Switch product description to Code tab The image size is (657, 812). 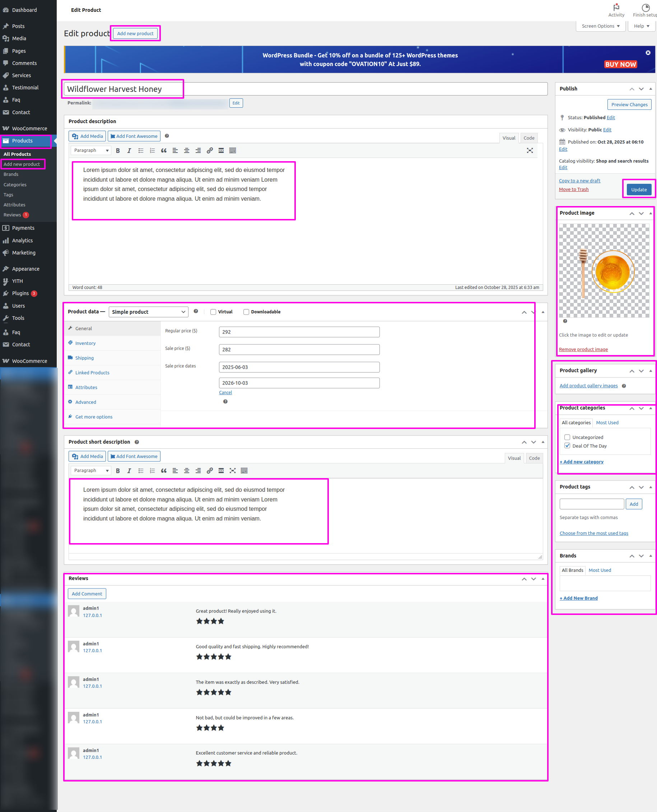(x=529, y=138)
